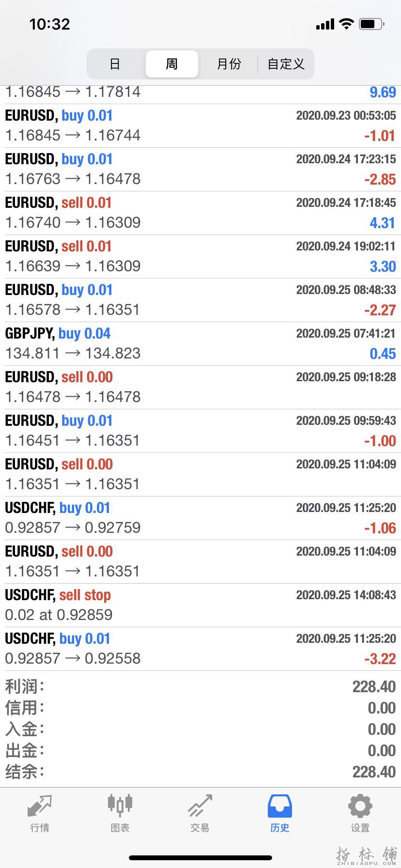401x868 pixels.
Task: Open EURUSD buy trade dated 2020.09.23
Action: (200, 126)
